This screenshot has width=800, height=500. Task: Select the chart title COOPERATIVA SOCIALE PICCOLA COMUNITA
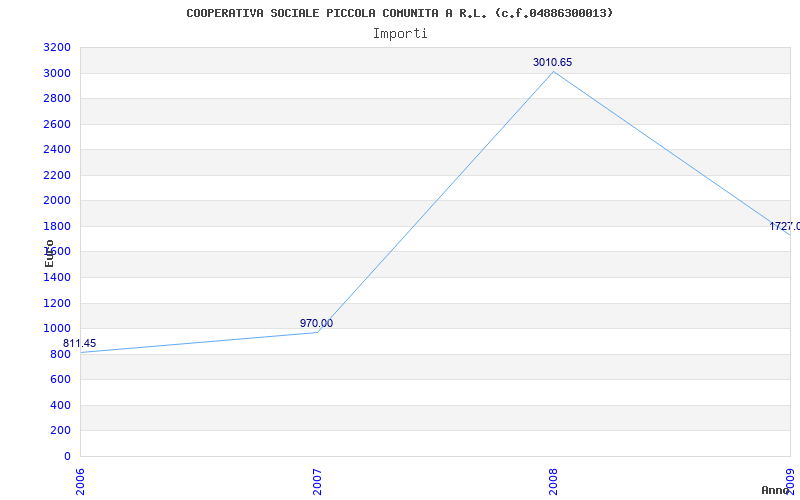(x=399, y=13)
